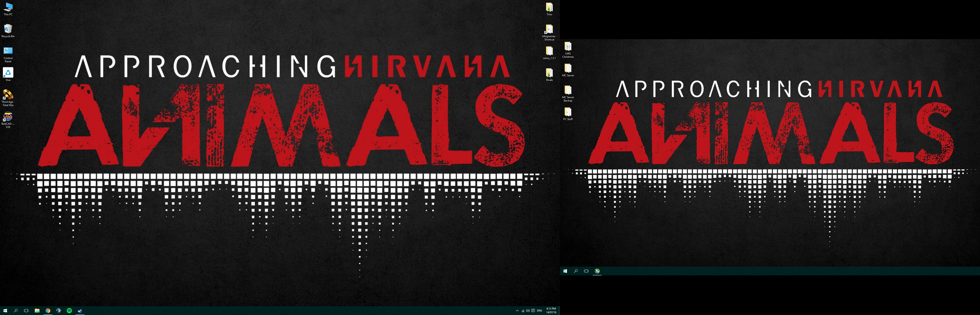Open the This PC desktop icon
This screenshot has height=315, width=980.
point(8,9)
